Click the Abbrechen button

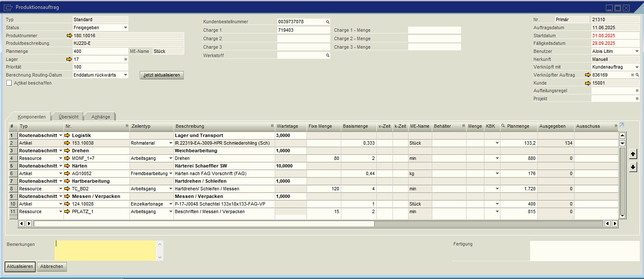[52, 267]
